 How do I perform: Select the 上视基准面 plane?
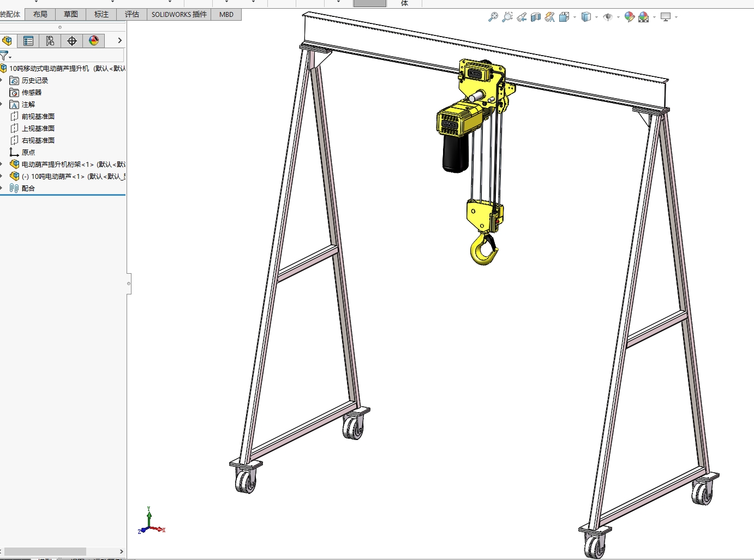[x=33, y=129]
